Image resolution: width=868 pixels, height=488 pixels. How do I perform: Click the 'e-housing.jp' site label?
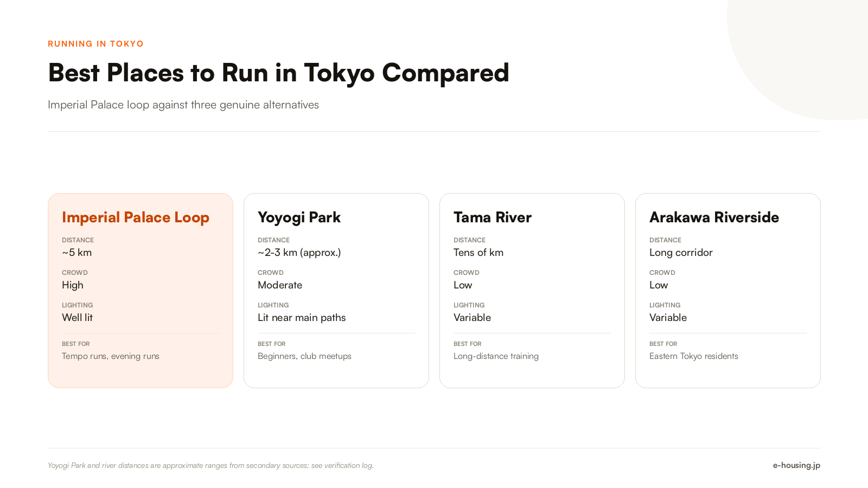(x=796, y=465)
